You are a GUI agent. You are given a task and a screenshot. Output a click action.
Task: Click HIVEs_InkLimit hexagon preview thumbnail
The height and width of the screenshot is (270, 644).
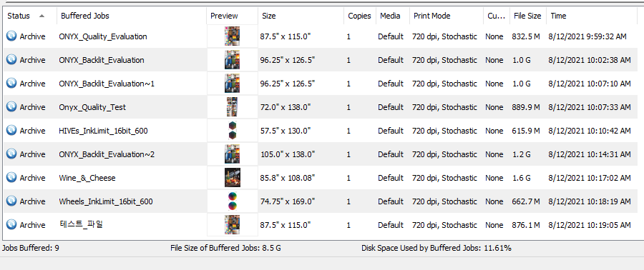(232, 130)
